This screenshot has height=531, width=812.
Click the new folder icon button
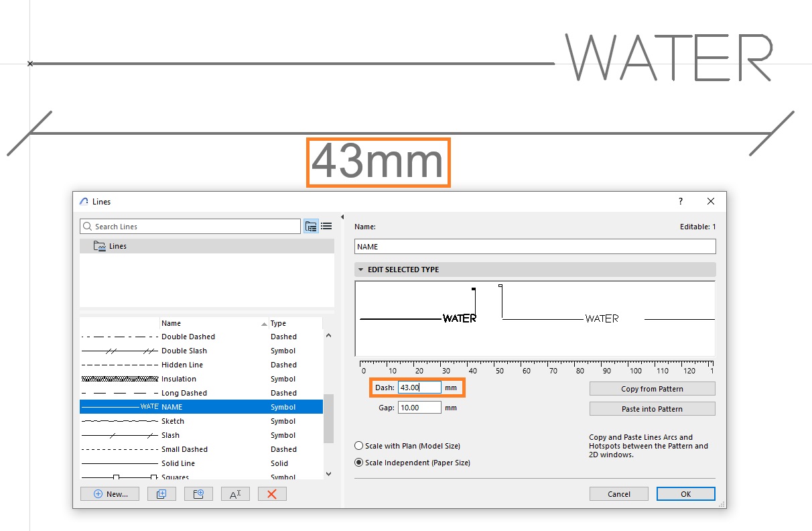[198, 494]
